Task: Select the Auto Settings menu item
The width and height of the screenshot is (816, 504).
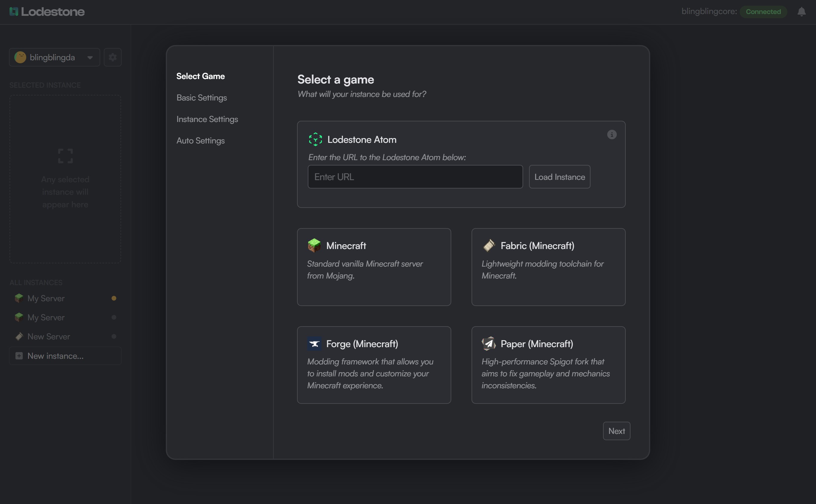Action: click(200, 140)
